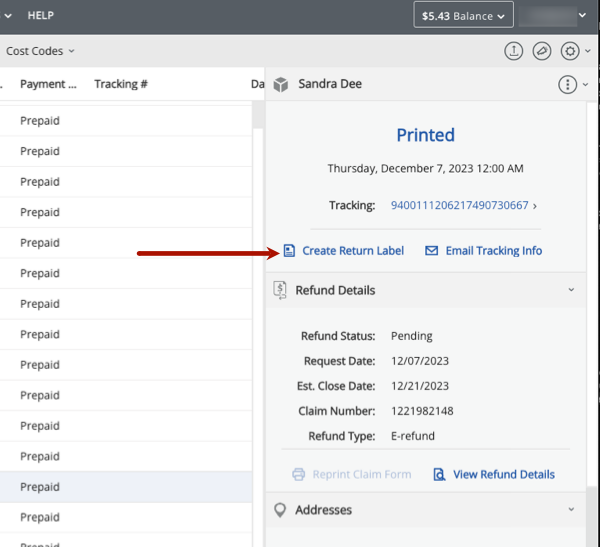Open the gear settings icon menu
Screen dimensions: 600x547
[x=570, y=51]
